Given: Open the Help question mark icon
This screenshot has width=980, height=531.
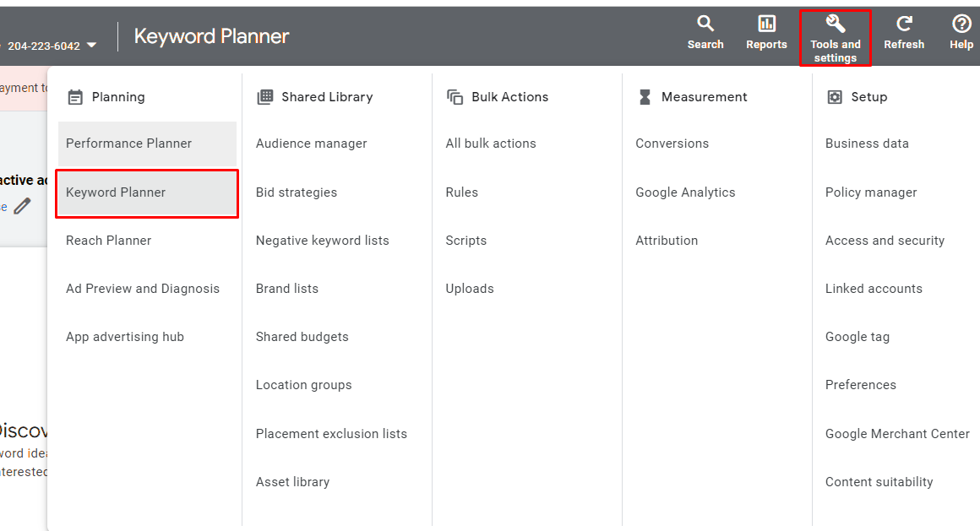Looking at the screenshot, I should (961, 24).
